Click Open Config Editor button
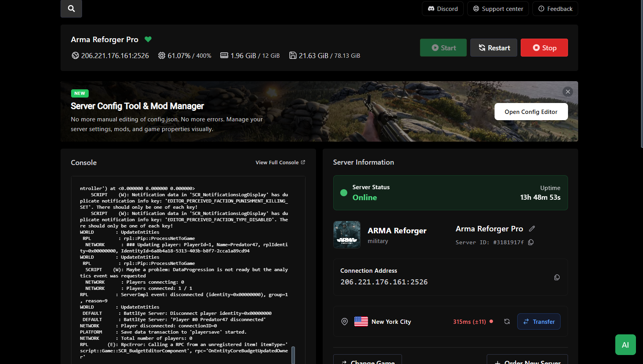 [530, 112]
